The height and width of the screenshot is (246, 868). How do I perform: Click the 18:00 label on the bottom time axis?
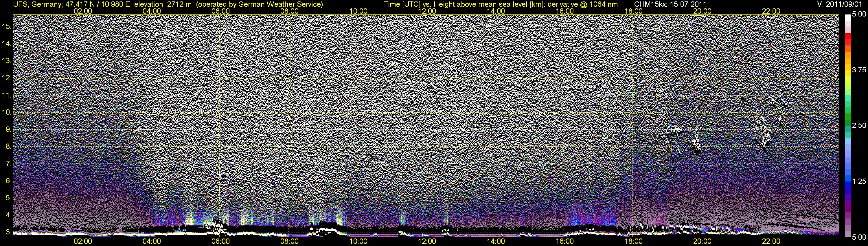coord(633,241)
